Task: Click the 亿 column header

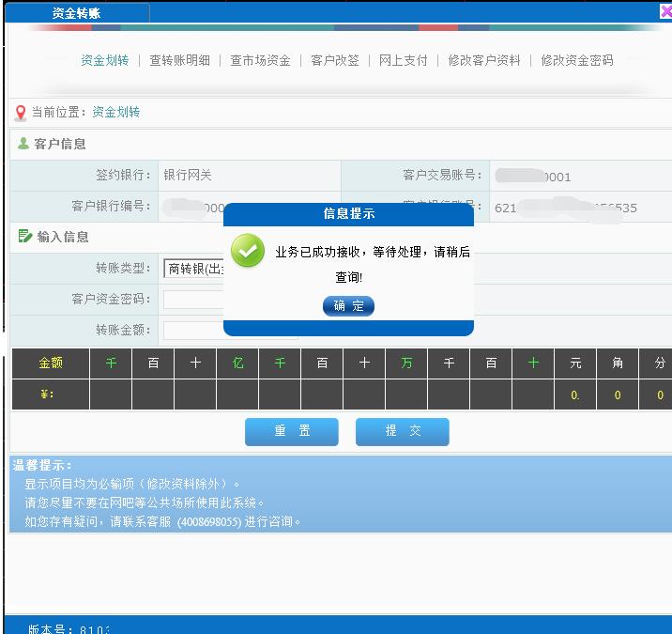Action: [237, 363]
